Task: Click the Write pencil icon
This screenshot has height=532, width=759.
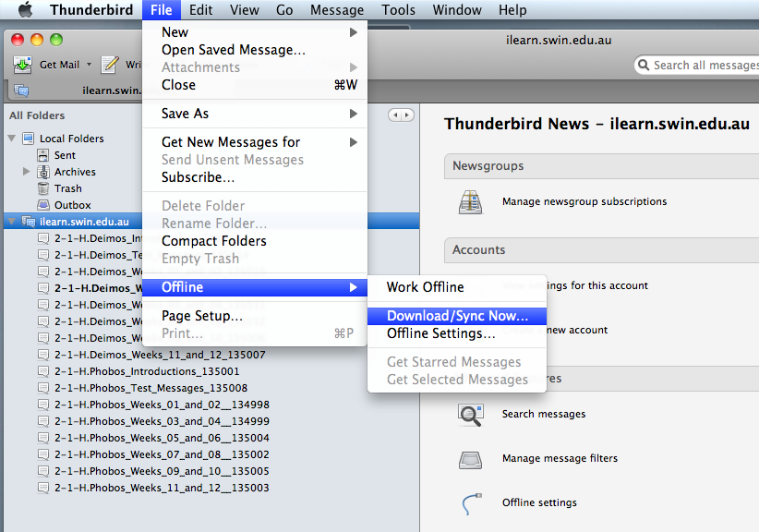Action: coord(109,65)
